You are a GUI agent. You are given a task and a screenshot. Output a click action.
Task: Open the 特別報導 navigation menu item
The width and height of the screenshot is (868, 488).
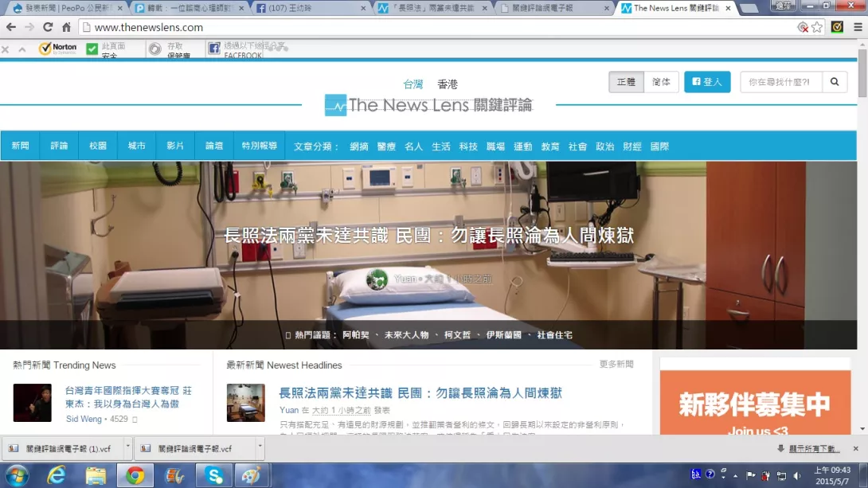click(x=259, y=146)
